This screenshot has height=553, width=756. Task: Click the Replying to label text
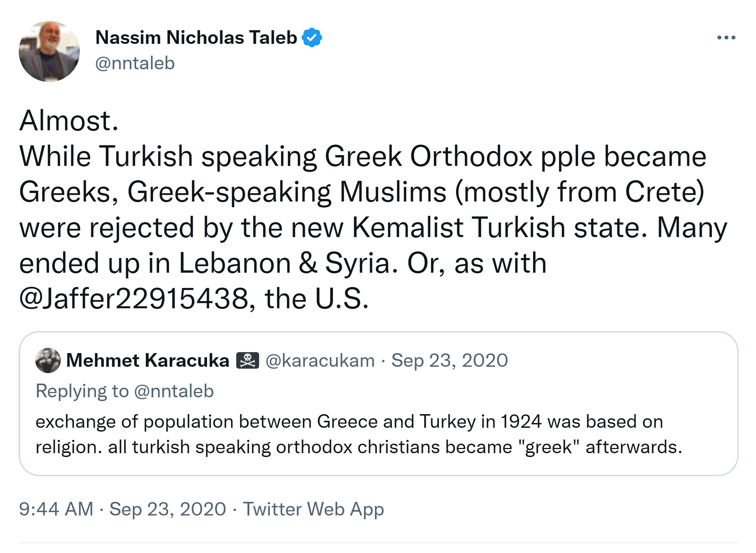pyautogui.click(x=82, y=391)
